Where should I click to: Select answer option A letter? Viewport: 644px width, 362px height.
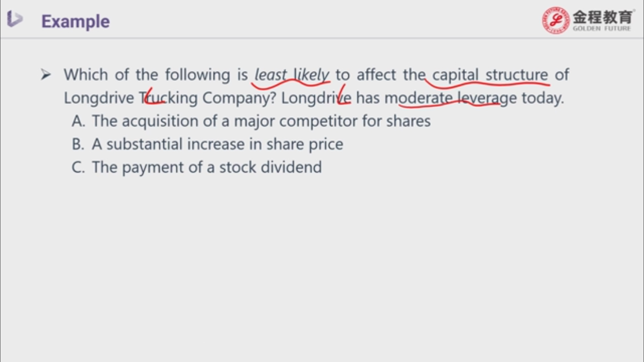point(78,121)
